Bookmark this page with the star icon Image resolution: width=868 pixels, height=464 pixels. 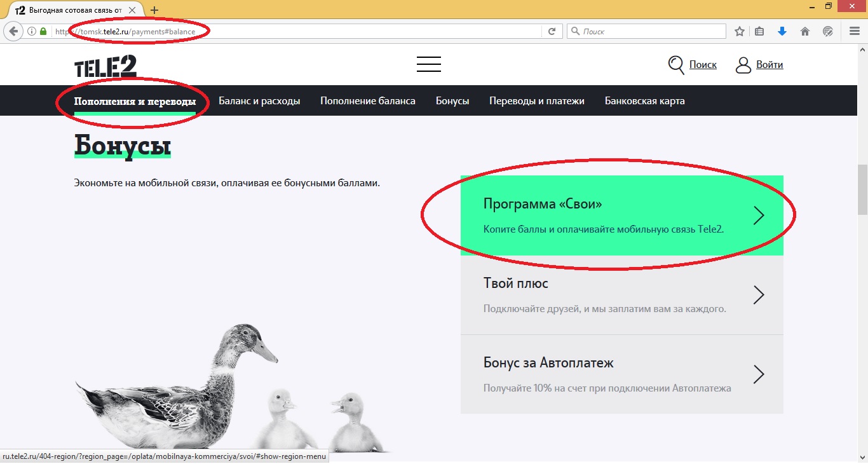pyautogui.click(x=740, y=31)
